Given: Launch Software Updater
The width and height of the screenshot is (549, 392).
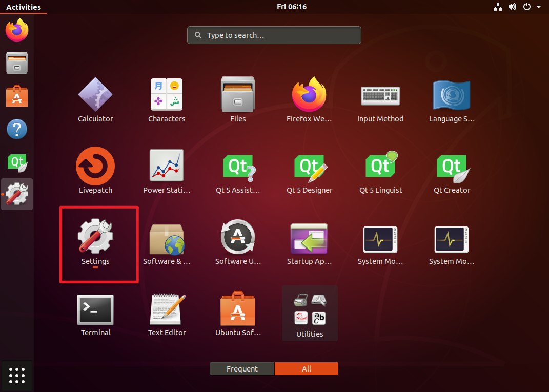Looking at the screenshot, I should click(x=238, y=242).
